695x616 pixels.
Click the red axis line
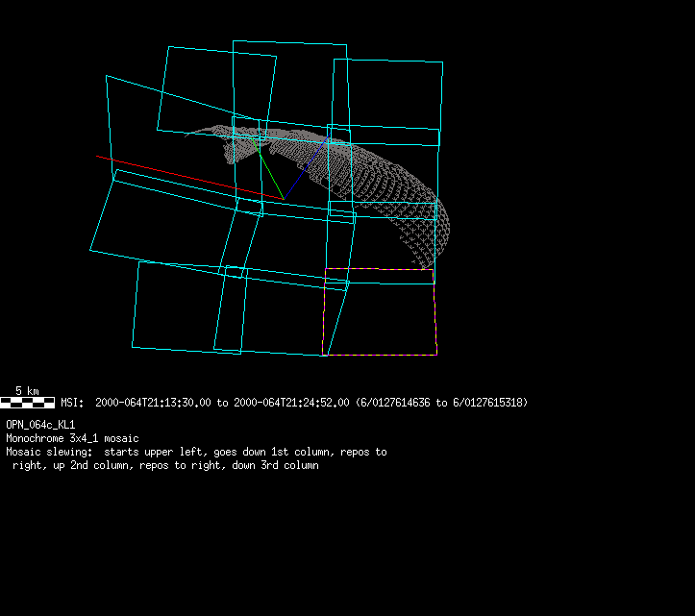[189, 178]
